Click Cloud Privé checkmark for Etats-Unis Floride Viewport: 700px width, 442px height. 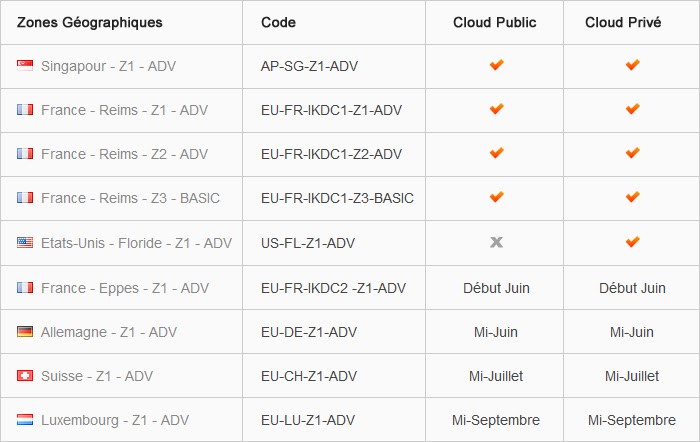632,242
